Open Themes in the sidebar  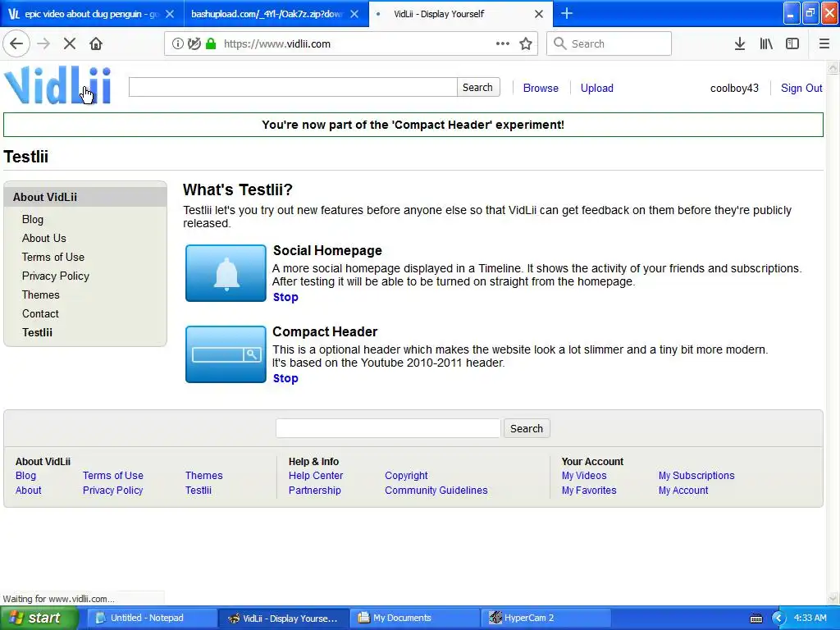point(41,294)
